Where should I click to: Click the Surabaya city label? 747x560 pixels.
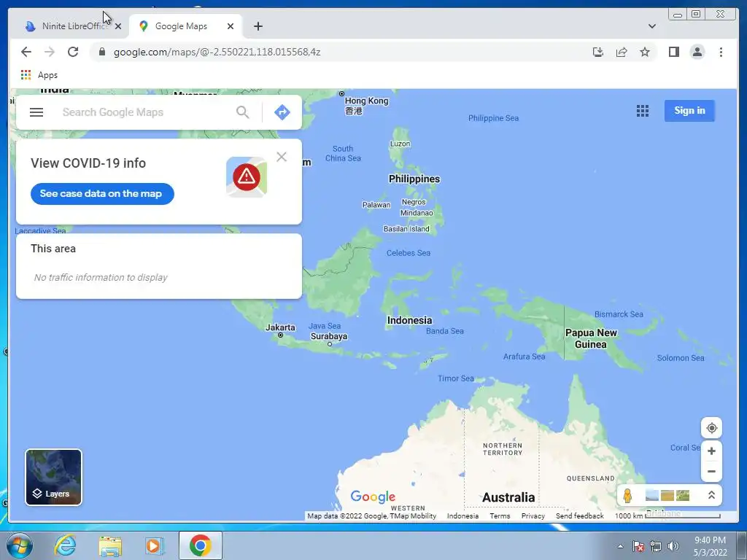[329, 336]
